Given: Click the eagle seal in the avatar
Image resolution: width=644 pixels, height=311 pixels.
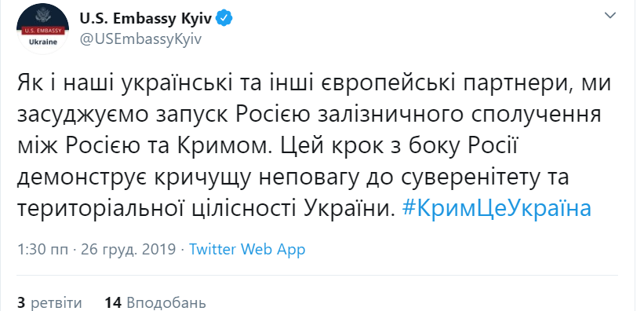Looking at the screenshot, I should (x=42, y=16).
